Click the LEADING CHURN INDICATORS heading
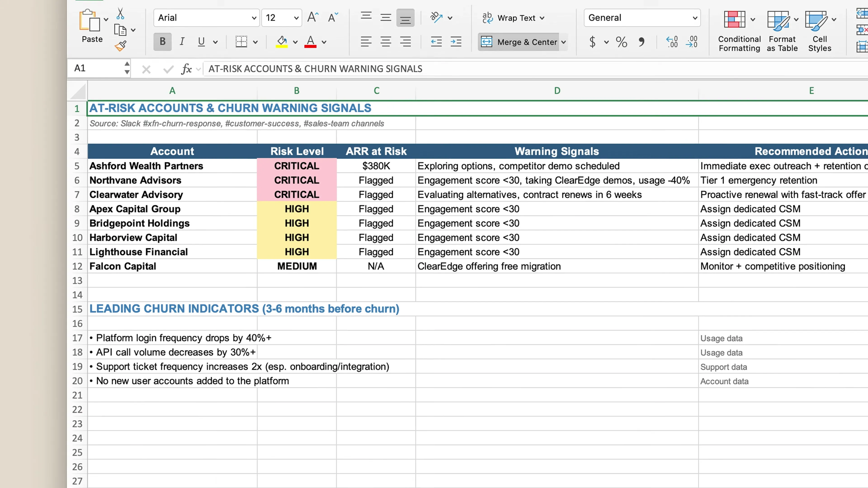Screen dimensions: 868x488 pos(244,309)
